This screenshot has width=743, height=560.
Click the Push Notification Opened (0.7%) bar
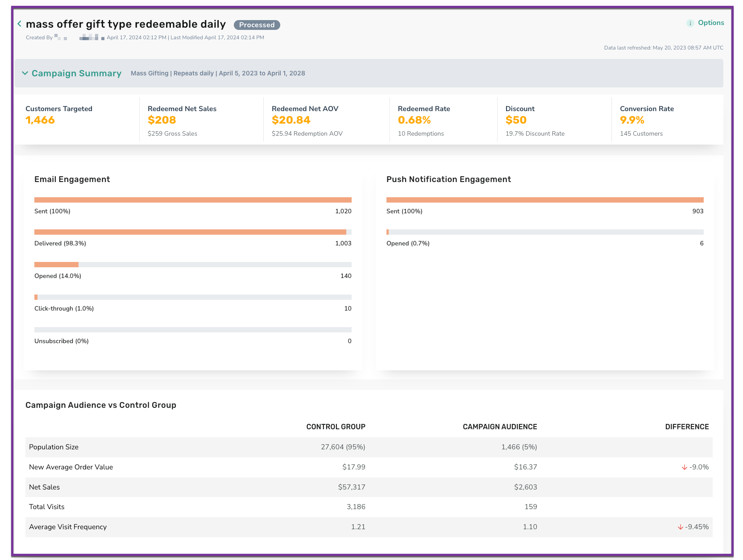tap(545, 232)
